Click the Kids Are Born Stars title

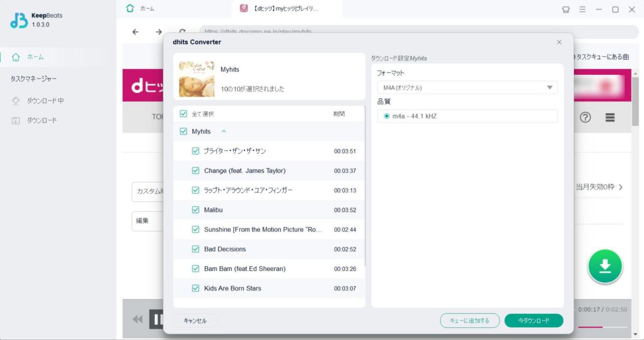233,289
